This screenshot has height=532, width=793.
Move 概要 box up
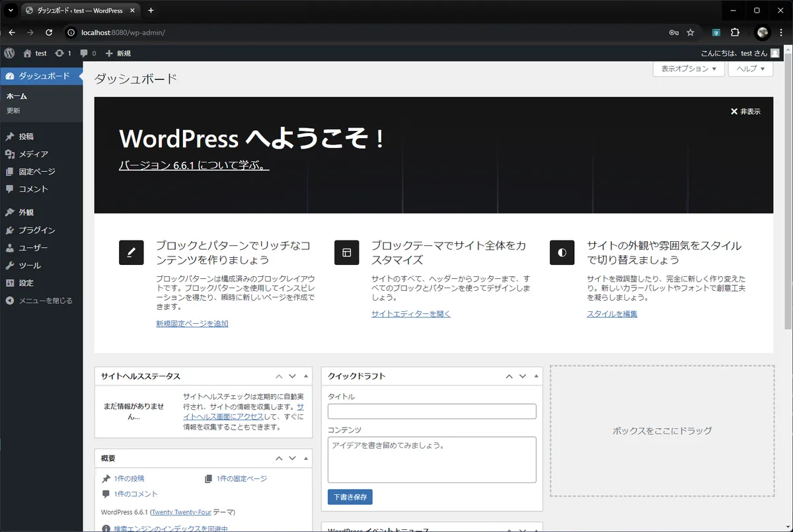tap(279, 458)
